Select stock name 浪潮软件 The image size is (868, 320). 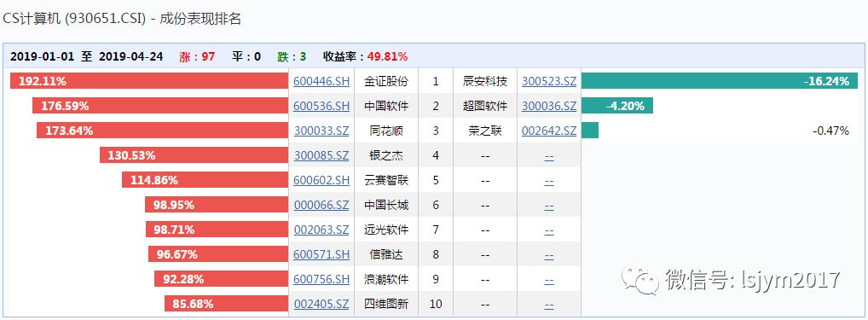[x=386, y=279]
